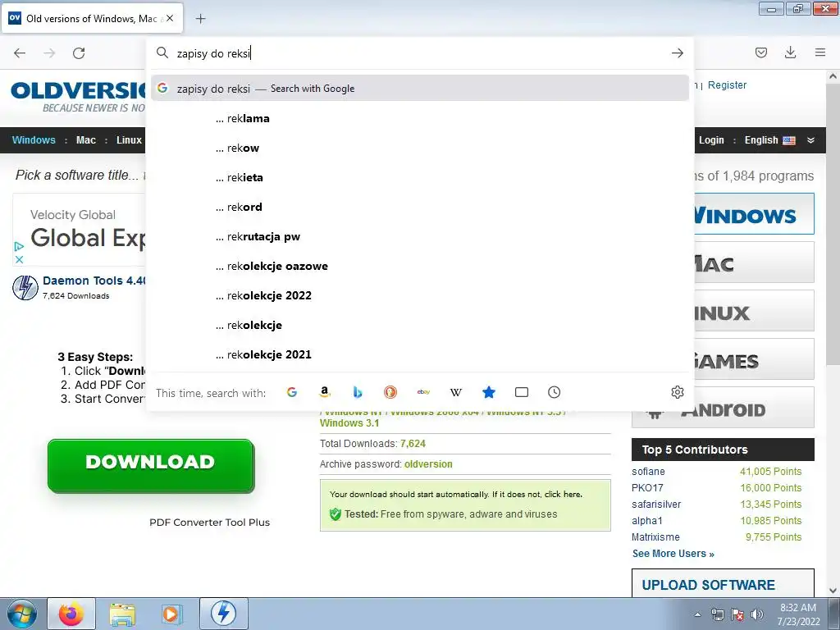Select the Mac platform banner
The image size is (840, 630).
755,262
